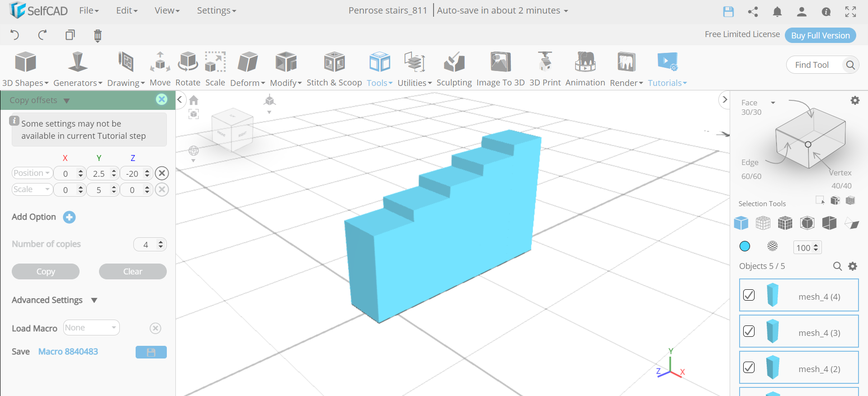Screen dimensions: 868x396
Task: Open the Render dropdown
Action: tap(626, 69)
